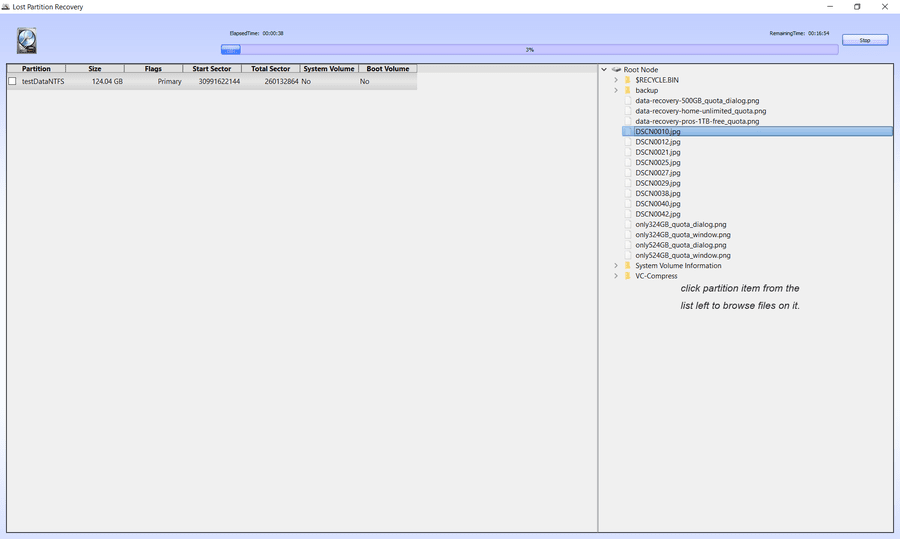This screenshot has width=900, height=539.
Task: Select DSCN0012.jpg in the tree
Action: (x=657, y=142)
